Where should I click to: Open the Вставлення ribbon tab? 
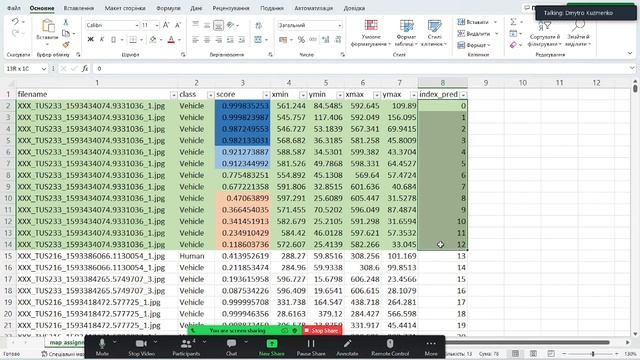[79, 8]
